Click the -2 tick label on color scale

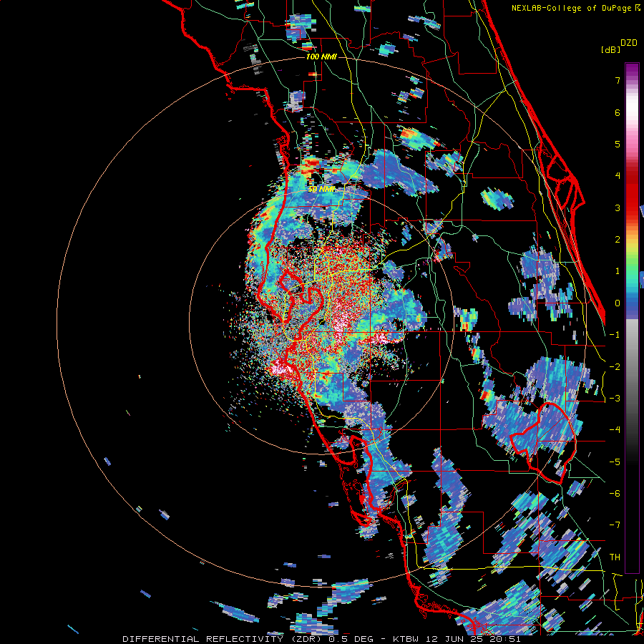point(615,367)
